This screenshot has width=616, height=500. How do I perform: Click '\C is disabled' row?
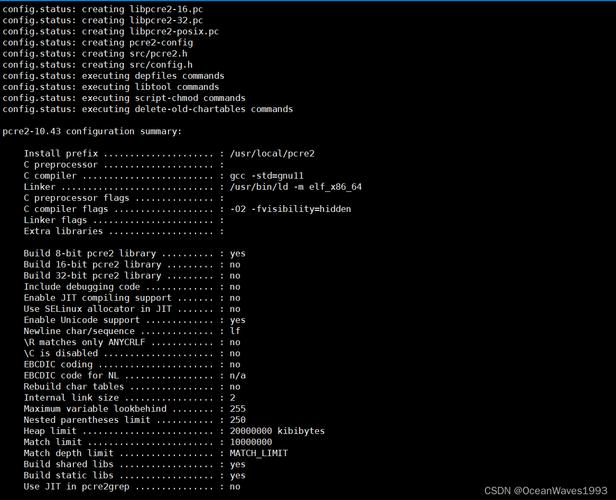click(132, 353)
